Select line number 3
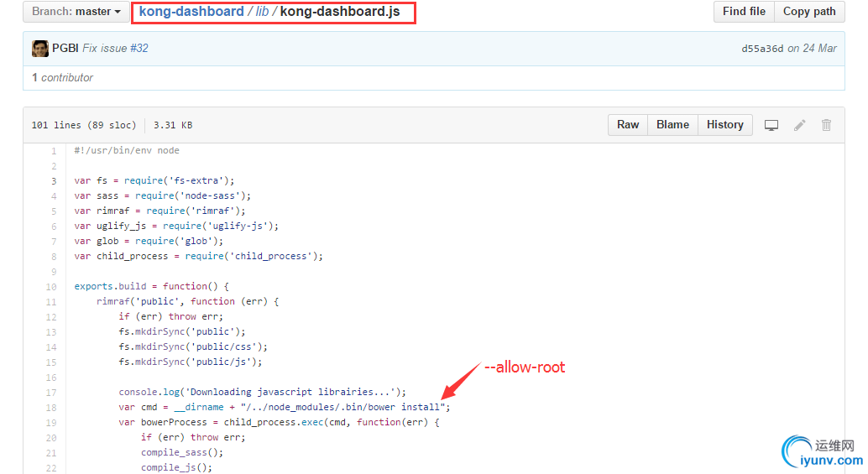 (x=54, y=181)
